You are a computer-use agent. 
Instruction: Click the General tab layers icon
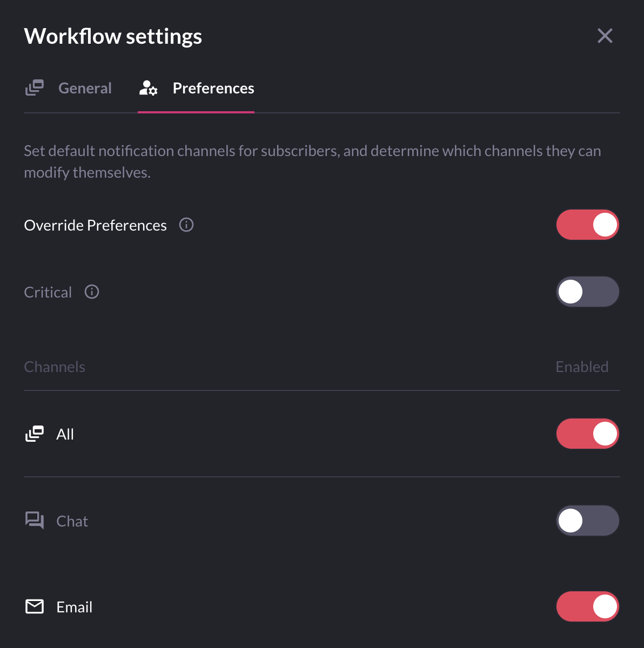point(35,87)
